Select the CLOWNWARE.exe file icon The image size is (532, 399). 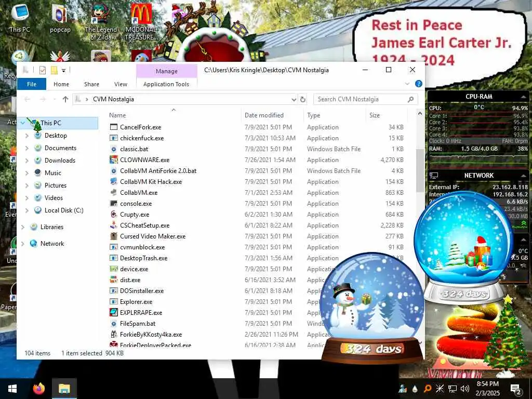click(114, 160)
